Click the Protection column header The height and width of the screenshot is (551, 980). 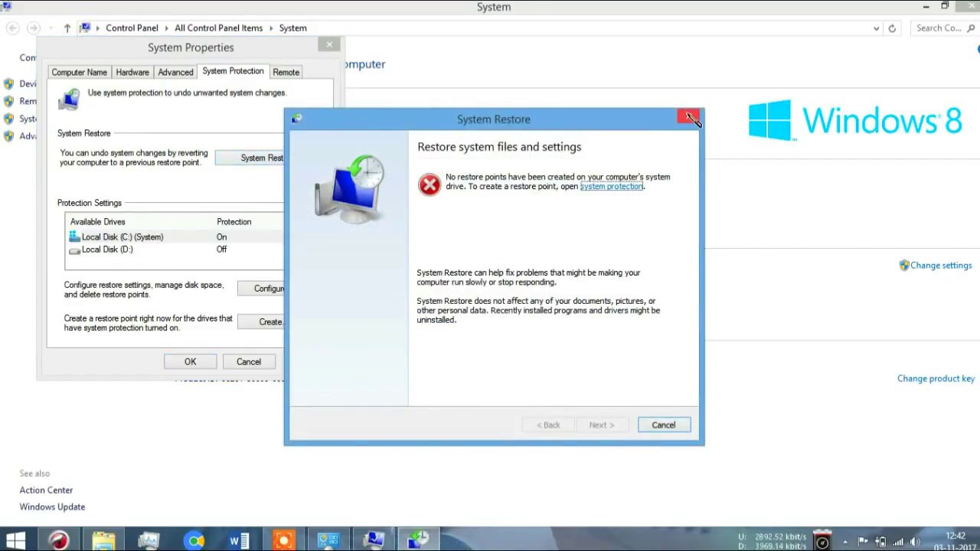point(234,222)
